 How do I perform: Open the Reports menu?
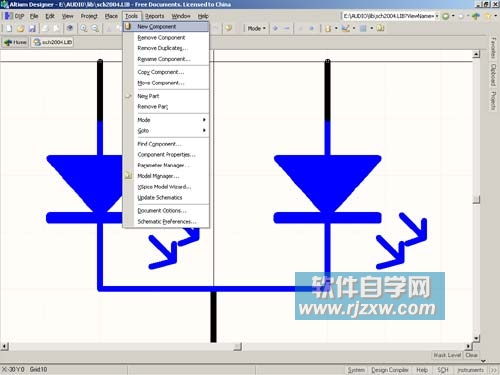point(154,16)
